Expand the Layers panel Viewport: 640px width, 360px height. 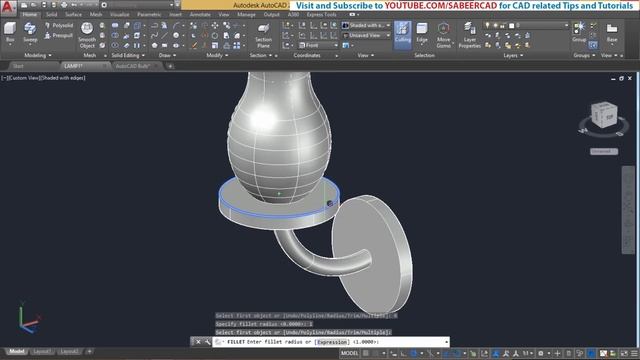(x=513, y=55)
